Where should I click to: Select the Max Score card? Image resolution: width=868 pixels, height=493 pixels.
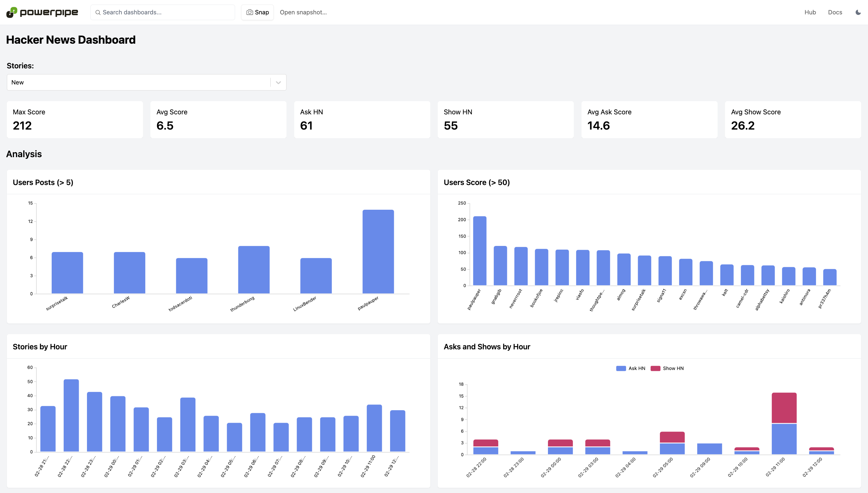pos(75,119)
